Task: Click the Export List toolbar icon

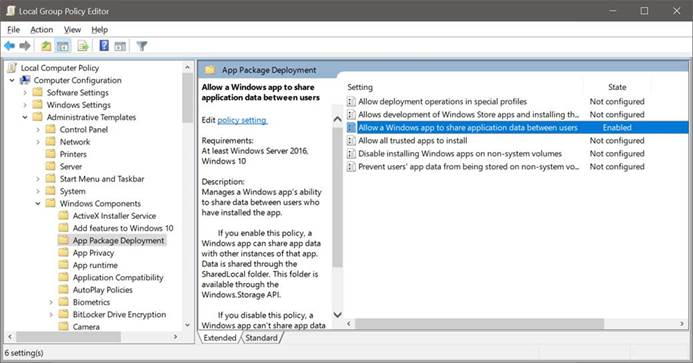Action: pos(83,46)
